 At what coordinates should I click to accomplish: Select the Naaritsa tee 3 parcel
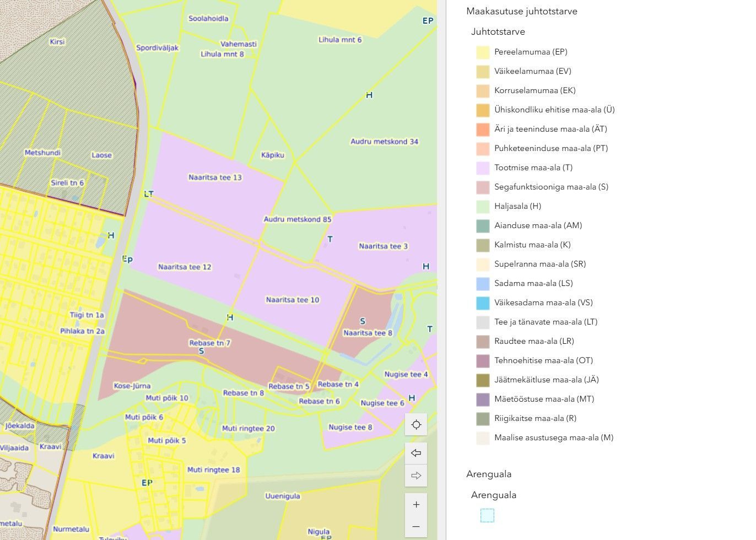383,246
